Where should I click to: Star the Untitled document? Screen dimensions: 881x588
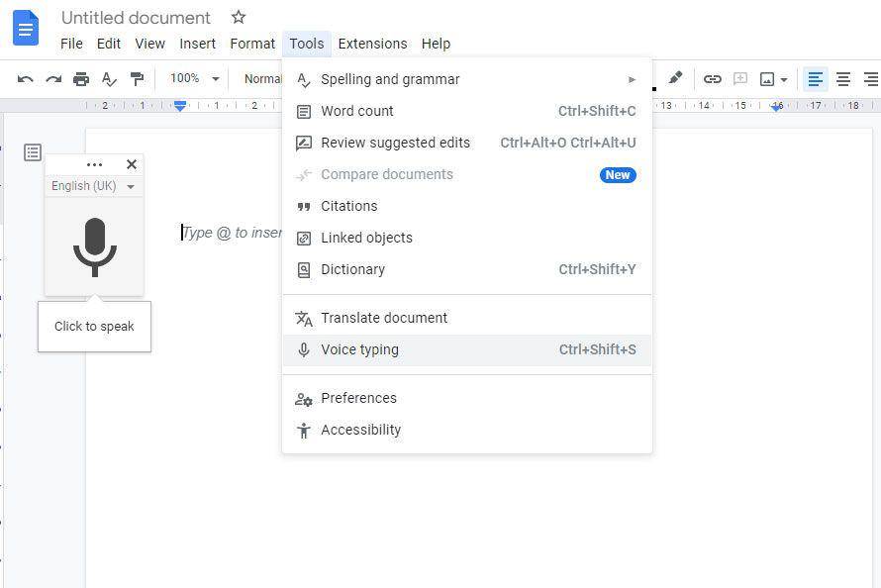[239, 18]
